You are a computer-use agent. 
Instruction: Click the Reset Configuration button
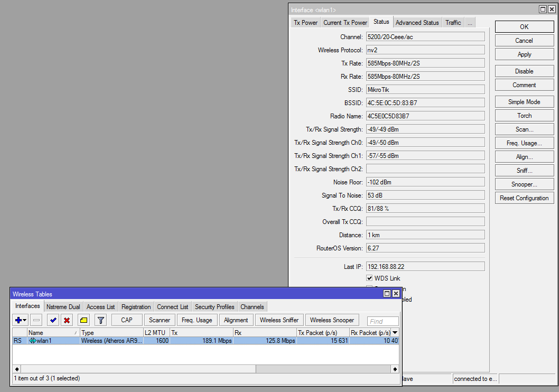(x=524, y=198)
